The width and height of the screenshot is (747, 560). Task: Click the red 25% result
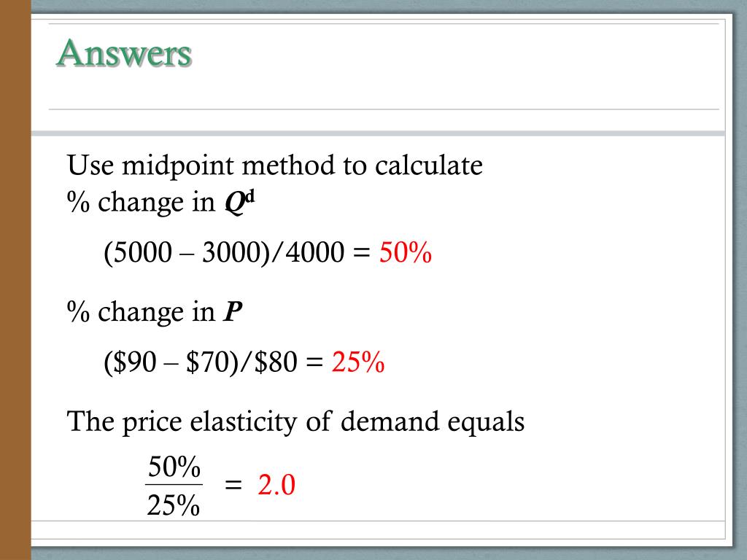pos(358,362)
